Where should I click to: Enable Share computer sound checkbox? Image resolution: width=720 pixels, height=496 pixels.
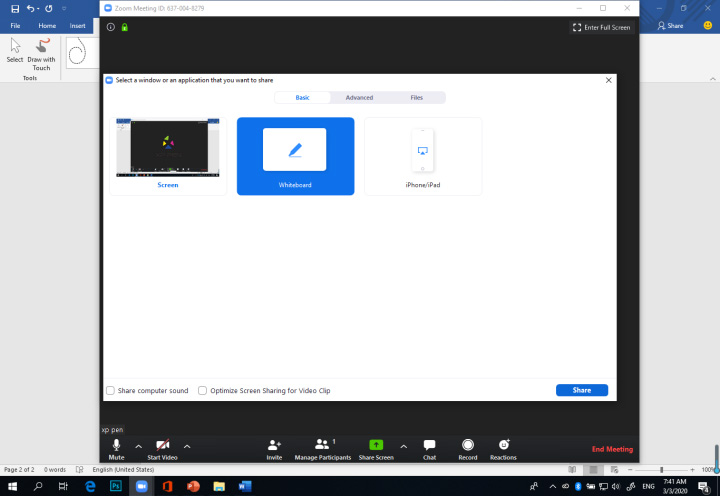(110, 390)
